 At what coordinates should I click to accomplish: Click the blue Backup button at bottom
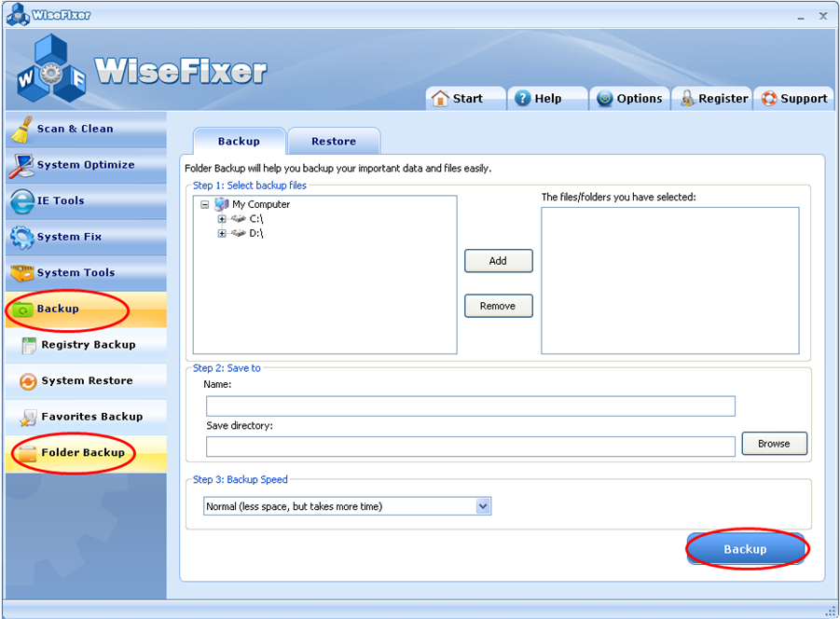(746, 549)
